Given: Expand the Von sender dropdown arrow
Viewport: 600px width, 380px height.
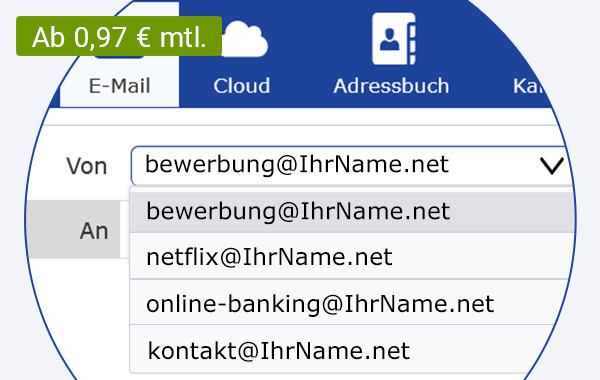Looking at the screenshot, I should click(x=551, y=166).
